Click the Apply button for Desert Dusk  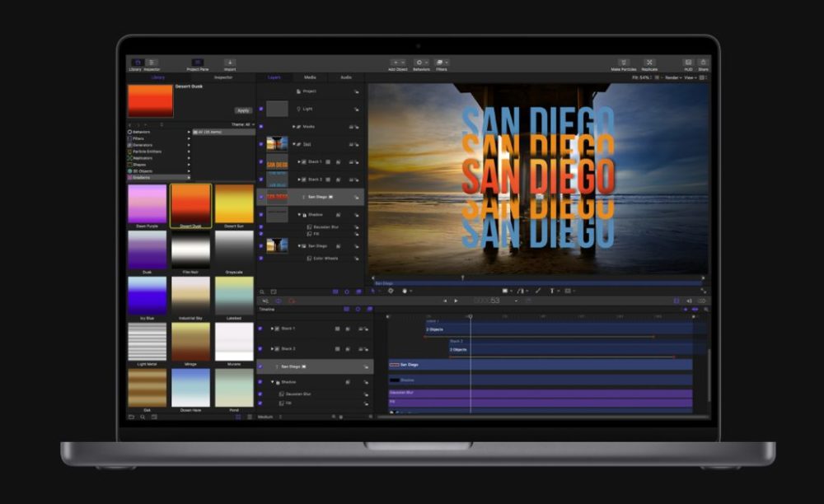point(242,110)
